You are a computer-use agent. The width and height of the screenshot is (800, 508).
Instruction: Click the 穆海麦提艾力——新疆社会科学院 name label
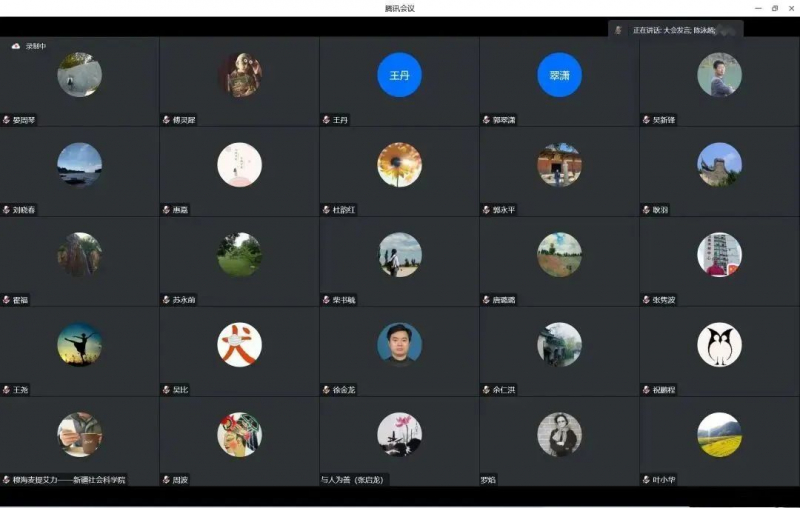coord(69,480)
